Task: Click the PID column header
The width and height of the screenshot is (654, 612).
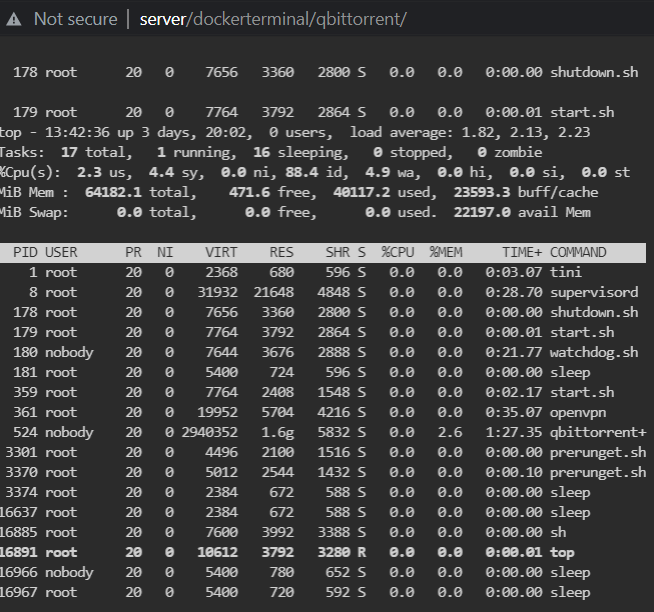Action: [x=25, y=252]
